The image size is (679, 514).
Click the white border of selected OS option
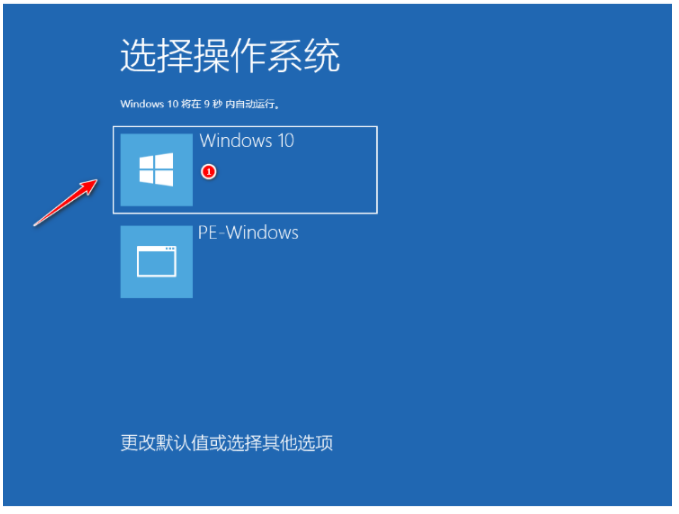[245, 126]
